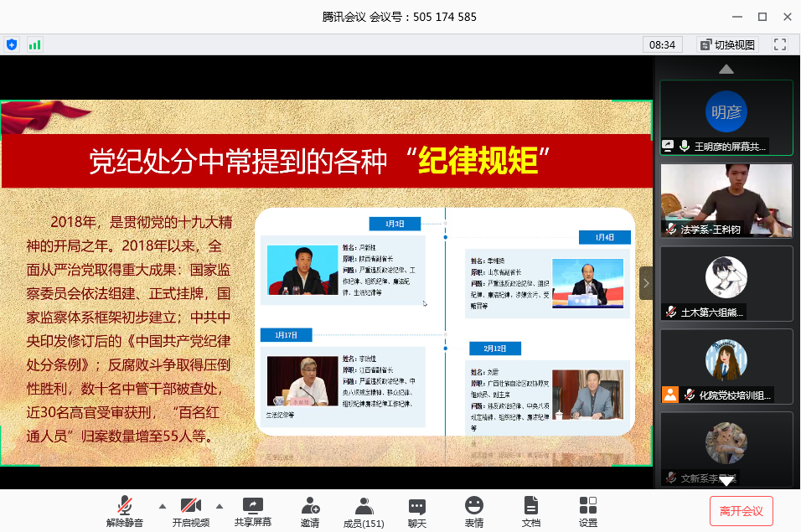The image size is (801, 532).
Task: Open the members list 成员(151)
Action: [x=364, y=511]
